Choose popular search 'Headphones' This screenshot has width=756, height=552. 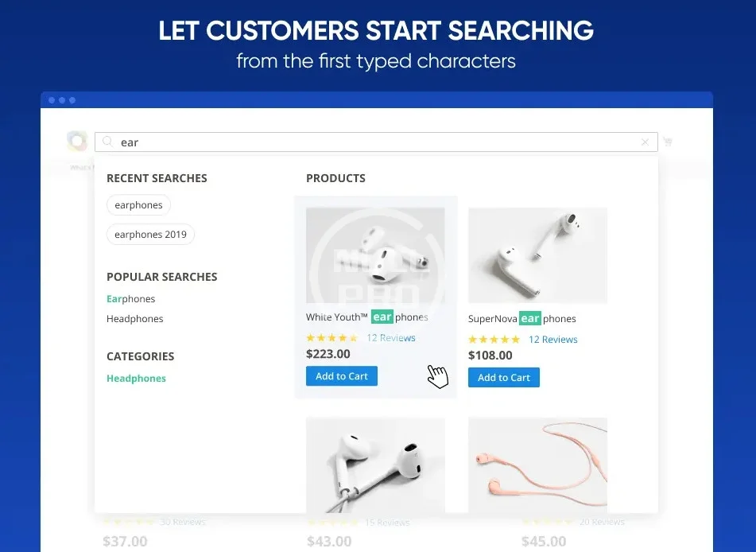[x=135, y=319]
